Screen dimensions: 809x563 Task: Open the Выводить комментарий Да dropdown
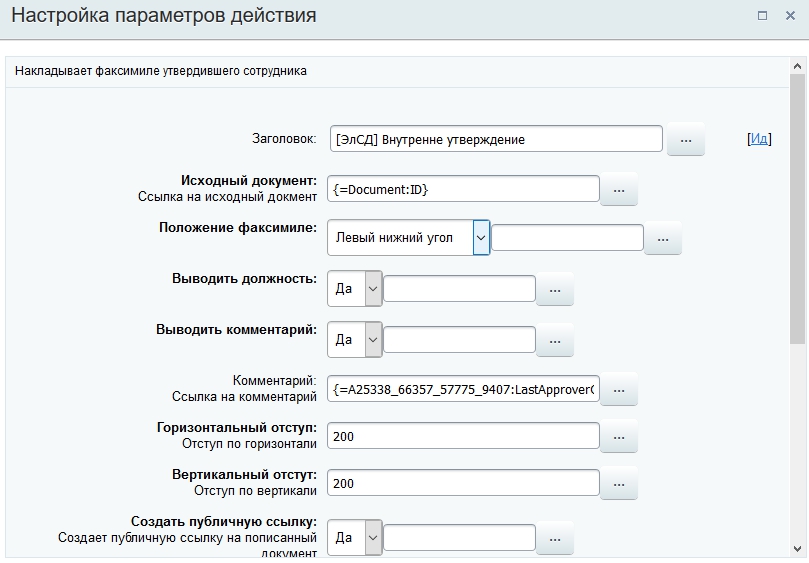(x=373, y=340)
